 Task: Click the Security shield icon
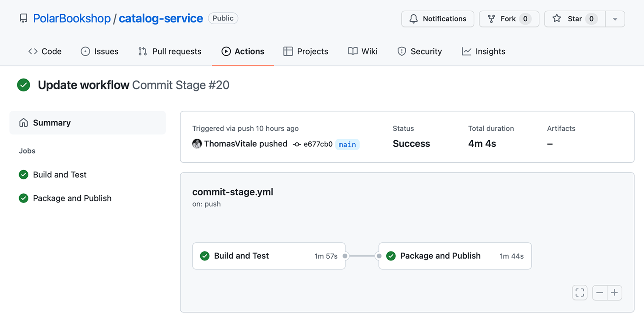click(x=402, y=51)
